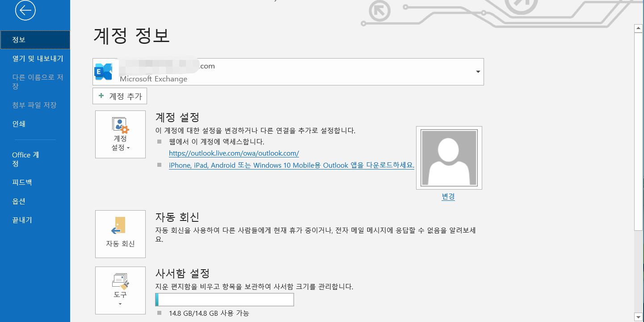
Task: Select the 정보 sidebar tab
Action: coord(18,39)
